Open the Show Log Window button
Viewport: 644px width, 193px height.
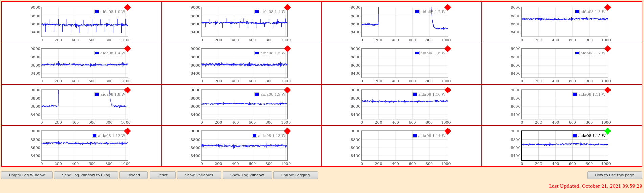tap(247, 175)
